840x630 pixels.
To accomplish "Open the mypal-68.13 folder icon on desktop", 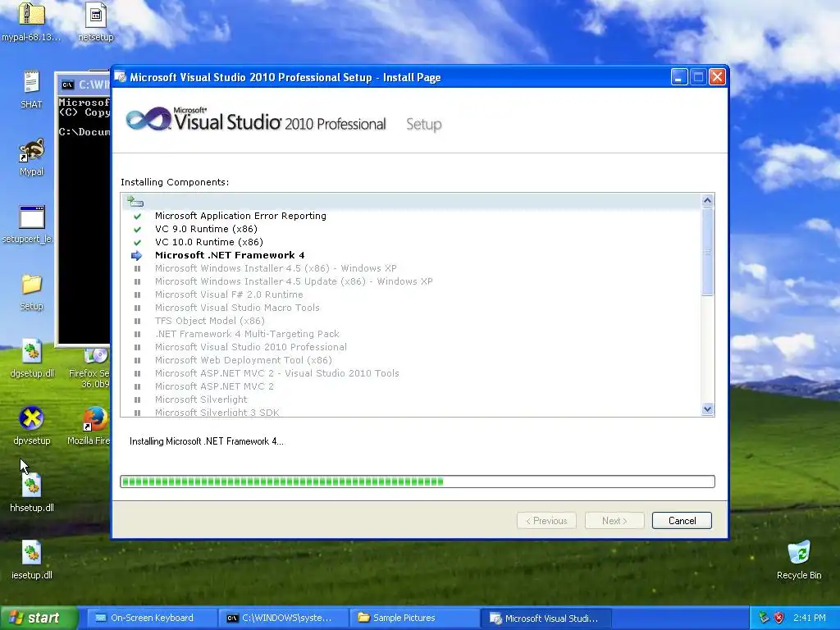I will pyautogui.click(x=32, y=15).
